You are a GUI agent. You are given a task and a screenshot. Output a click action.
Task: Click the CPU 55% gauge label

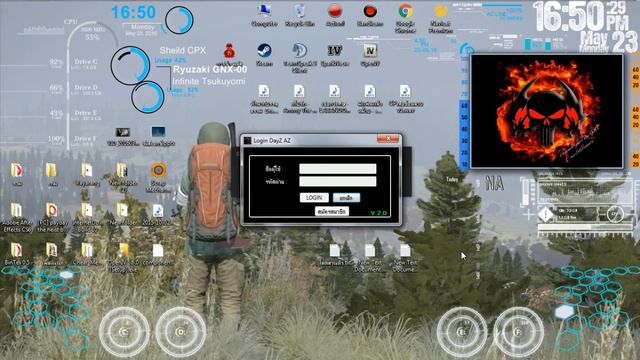pyautogui.click(x=92, y=37)
